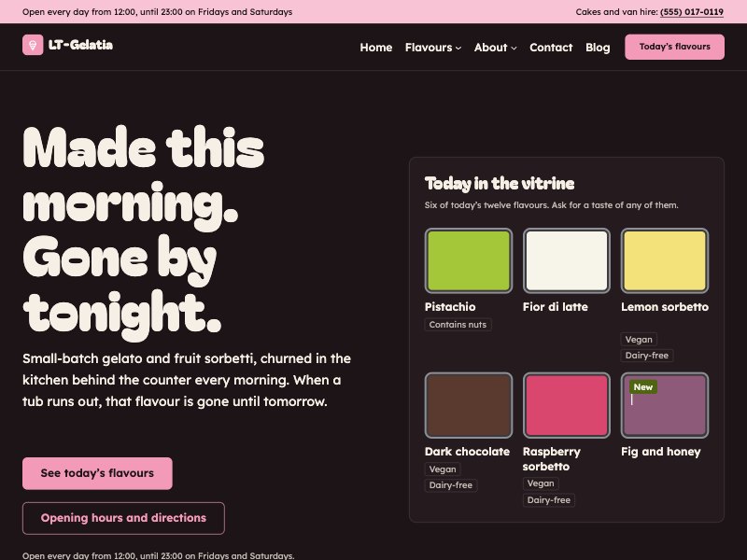Call the (555) 017-0119 phone link
747x560 pixels.
692,12
